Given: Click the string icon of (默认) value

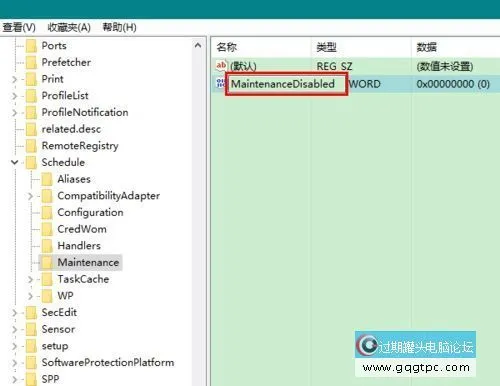Looking at the screenshot, I should (221, 65).
